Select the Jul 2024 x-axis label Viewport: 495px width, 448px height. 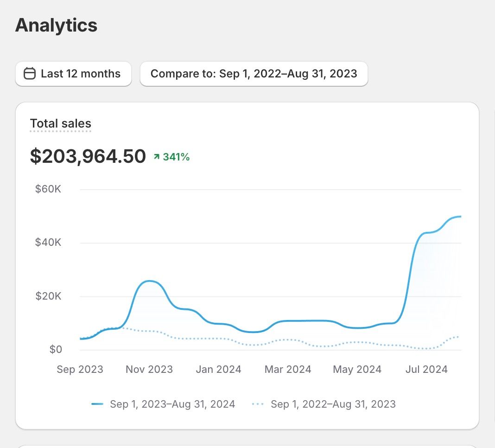[x=426, y=370]
